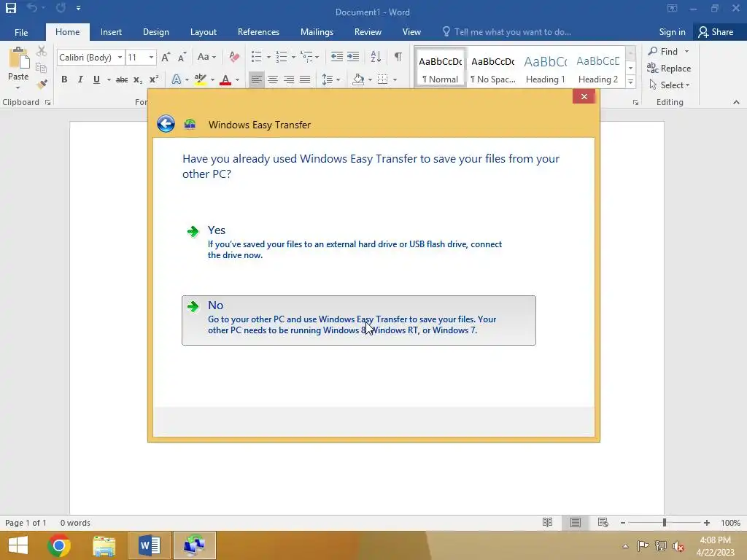Open File Explorer from the taskbar
747x560 pixels.
point(104,545)
